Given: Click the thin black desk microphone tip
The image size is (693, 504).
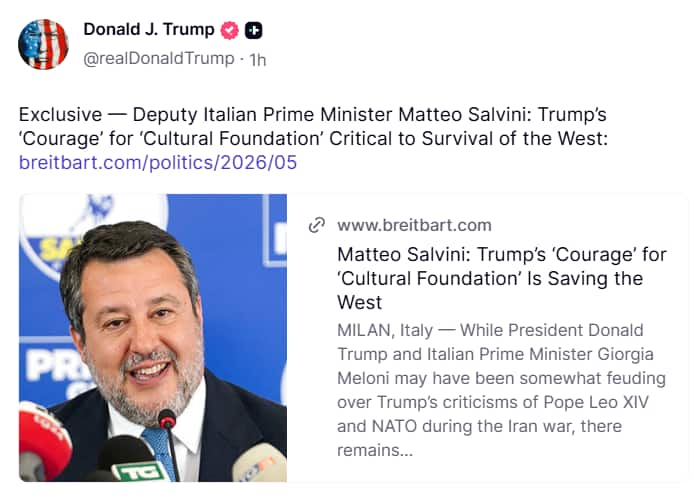Looking at the screenshot, I should tap(167, 419).
